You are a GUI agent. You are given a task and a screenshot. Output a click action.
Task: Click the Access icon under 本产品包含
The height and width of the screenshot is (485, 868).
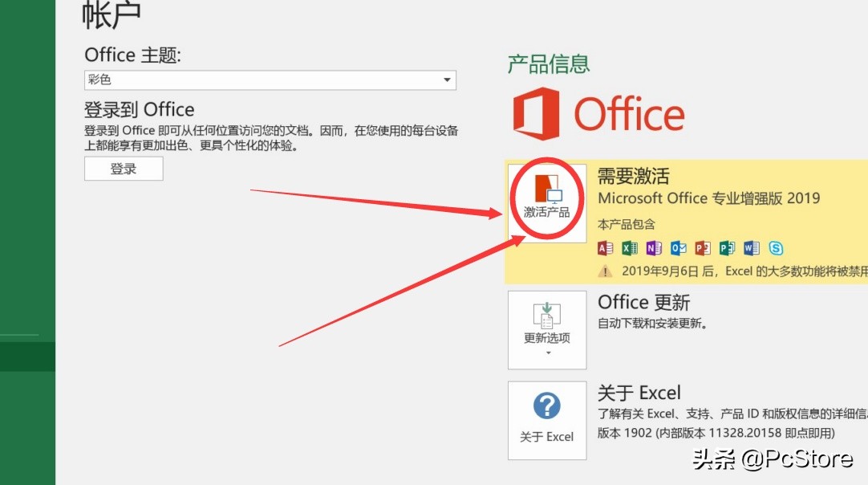(604, 248)
